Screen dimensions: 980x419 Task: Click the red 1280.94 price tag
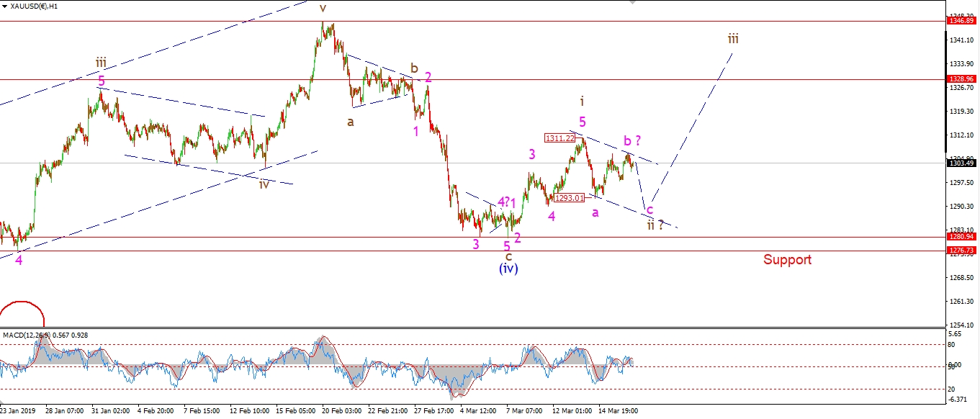tap(963, 237)
